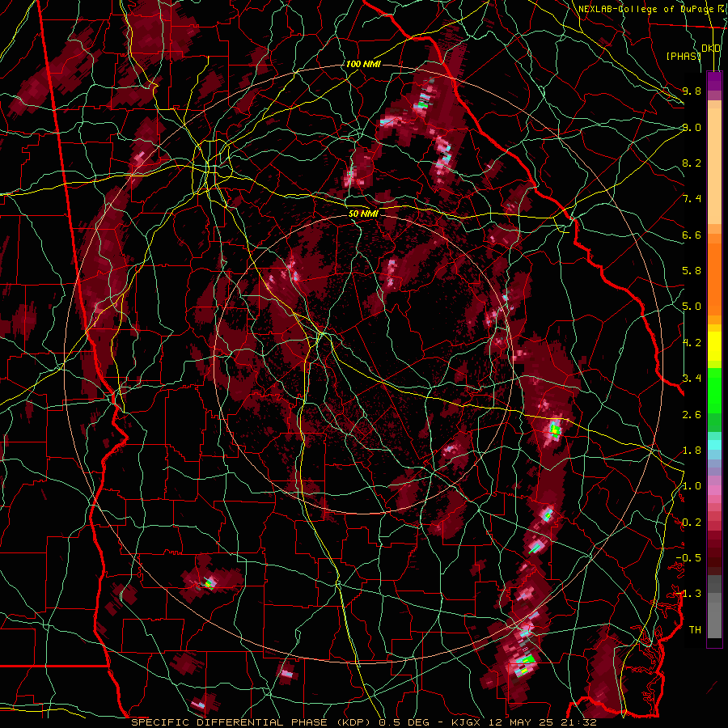Select the [PHAS] units label
This screenshot has height=728, width=728.
pyautogui.click(x=684, y=56)
